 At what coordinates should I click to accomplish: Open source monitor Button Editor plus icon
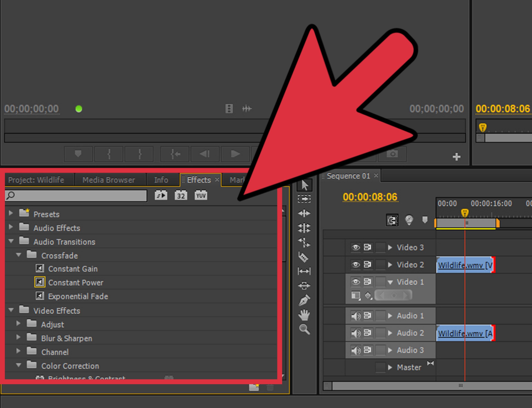(456, 157)
